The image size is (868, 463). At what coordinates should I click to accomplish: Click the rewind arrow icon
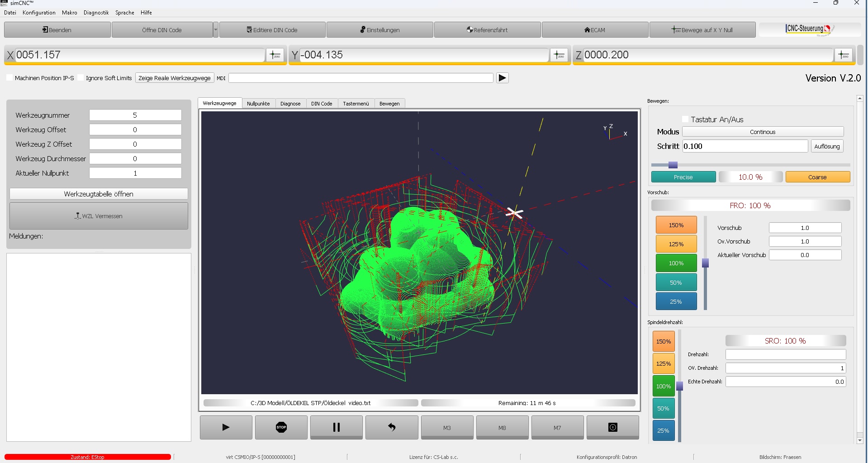392,427
